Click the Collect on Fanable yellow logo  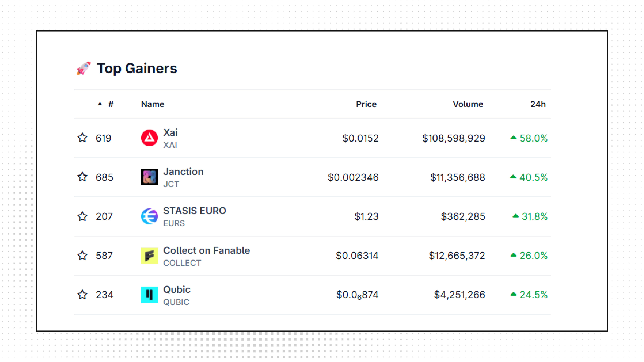(x=149, y=256)
